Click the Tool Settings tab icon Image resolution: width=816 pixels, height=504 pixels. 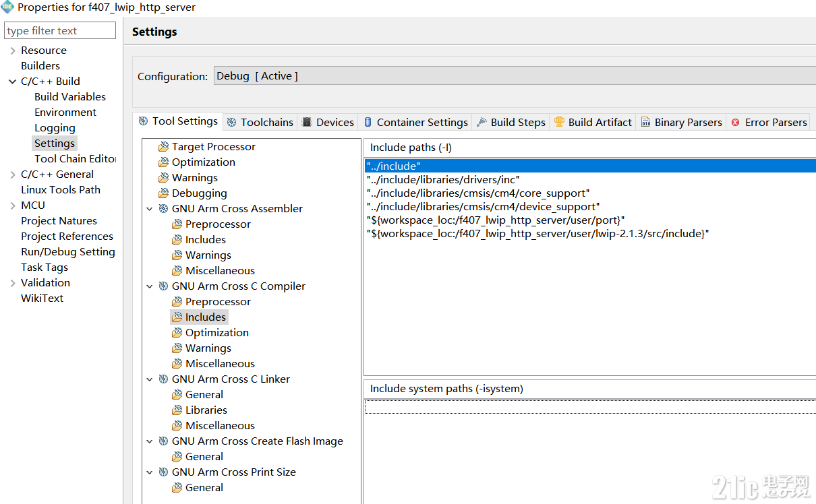(x=143, y=121)
